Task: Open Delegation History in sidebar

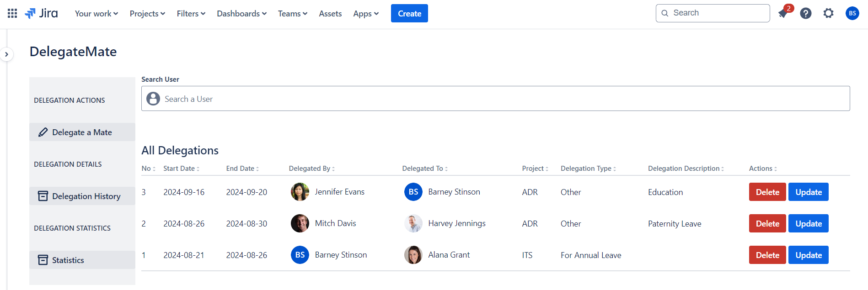Action: [x=82, y=196]
